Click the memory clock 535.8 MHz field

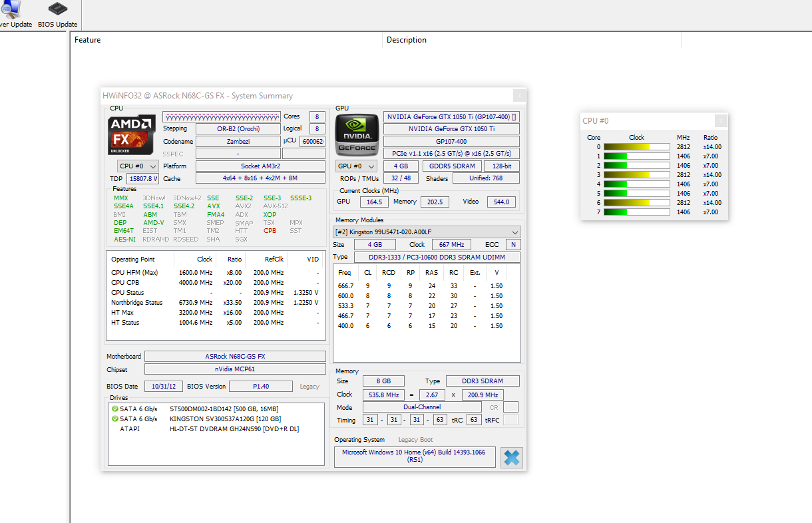coord(384,395)
